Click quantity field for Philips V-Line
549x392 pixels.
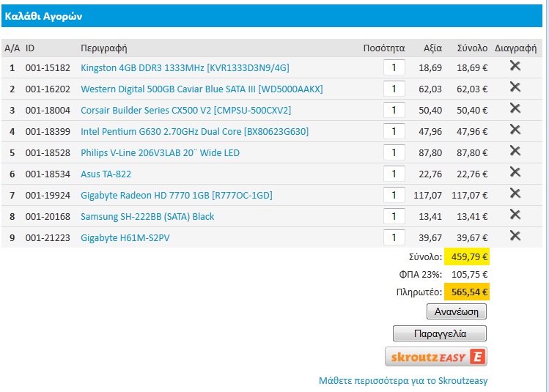click(x=394, y=152)
